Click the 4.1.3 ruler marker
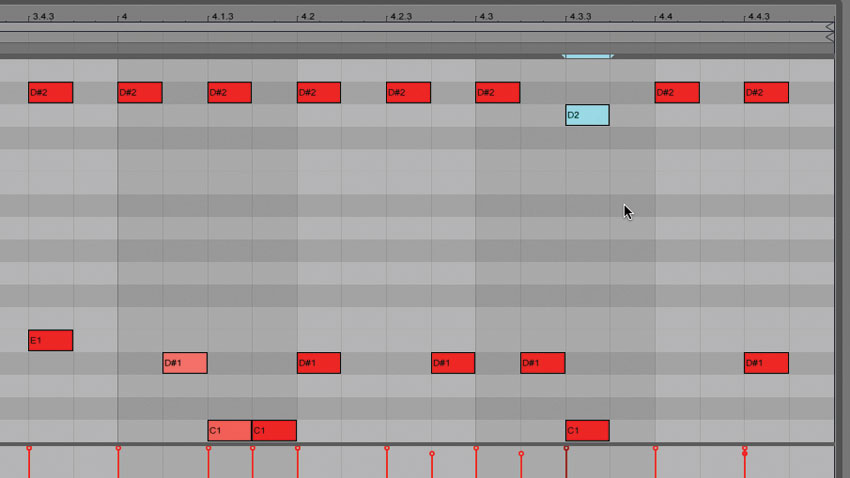The height and width of the screenshot is (478, 850). [221, 16]
